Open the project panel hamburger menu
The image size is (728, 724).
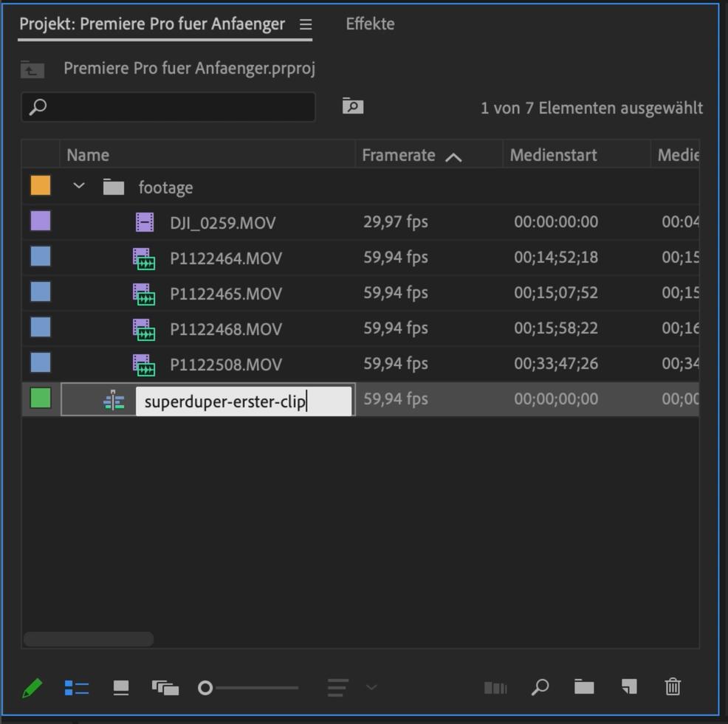(306, 24)
